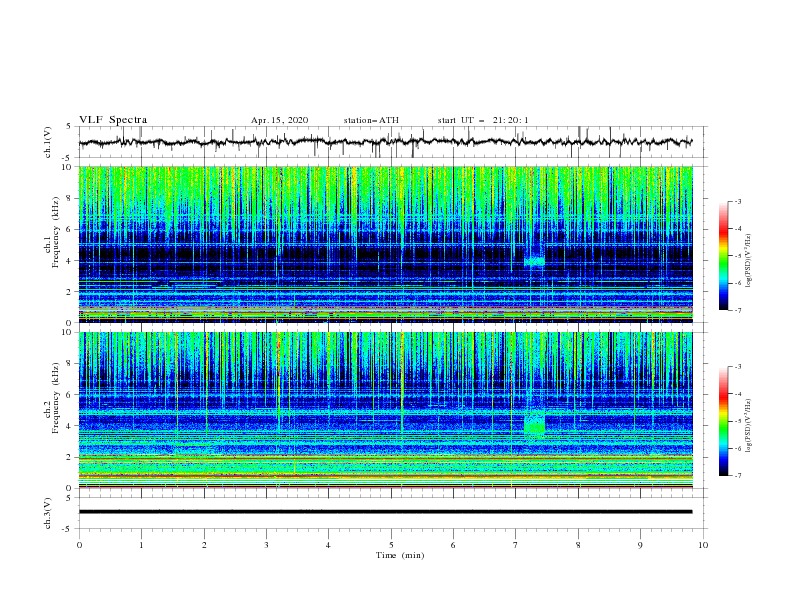
Task: Click the "-6" label on ch.2 colorbar
Action: (737, 448)
